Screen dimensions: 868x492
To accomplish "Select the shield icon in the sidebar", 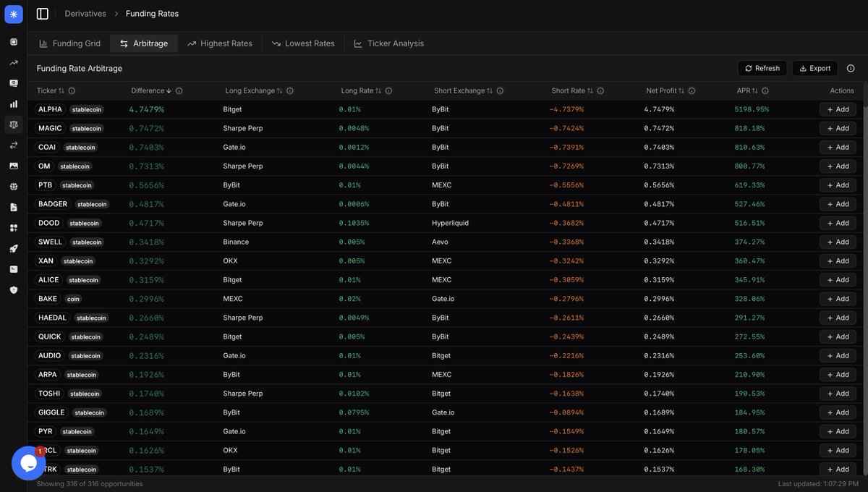I will [14, 289].
